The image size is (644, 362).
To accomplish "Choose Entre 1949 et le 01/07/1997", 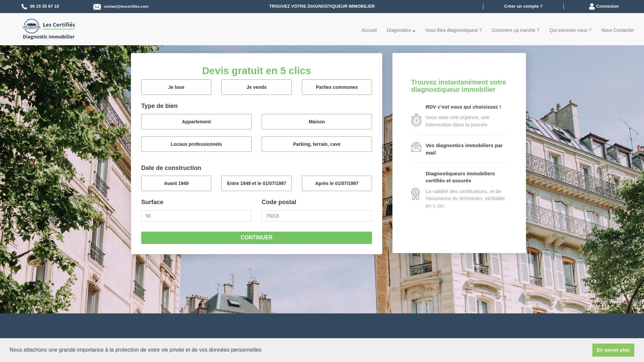I will pyautogui.click(x=256, y=183).
